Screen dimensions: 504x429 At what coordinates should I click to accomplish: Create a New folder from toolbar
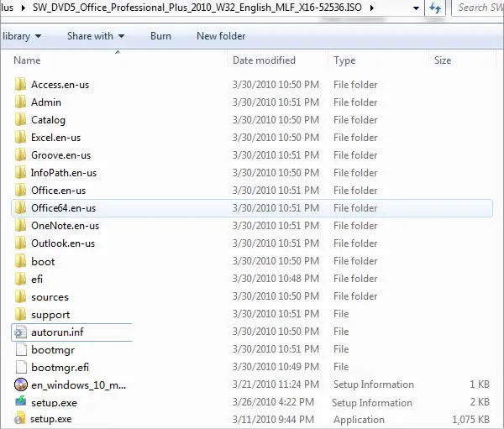click(220, 36)
